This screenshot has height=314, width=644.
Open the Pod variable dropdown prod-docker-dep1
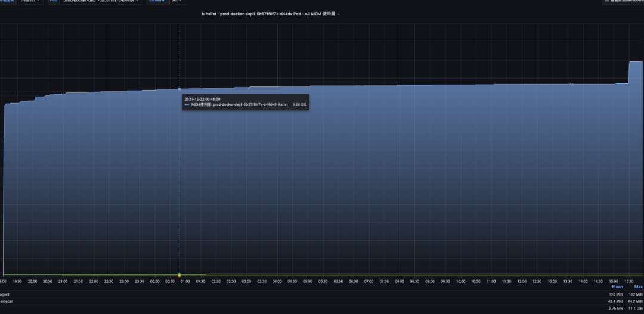pyautogui.click(x=101, y=1)
